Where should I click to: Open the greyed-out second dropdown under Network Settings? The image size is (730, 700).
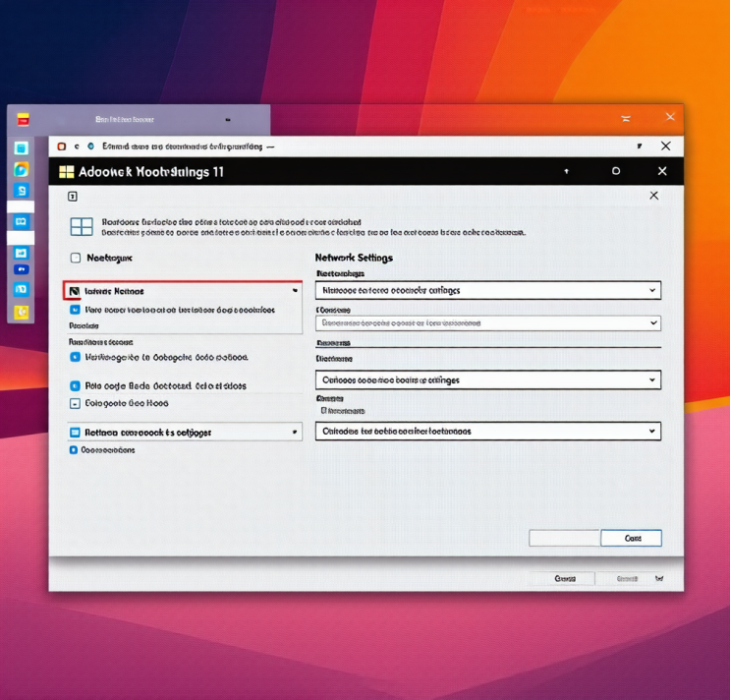(x=488, y=322)
